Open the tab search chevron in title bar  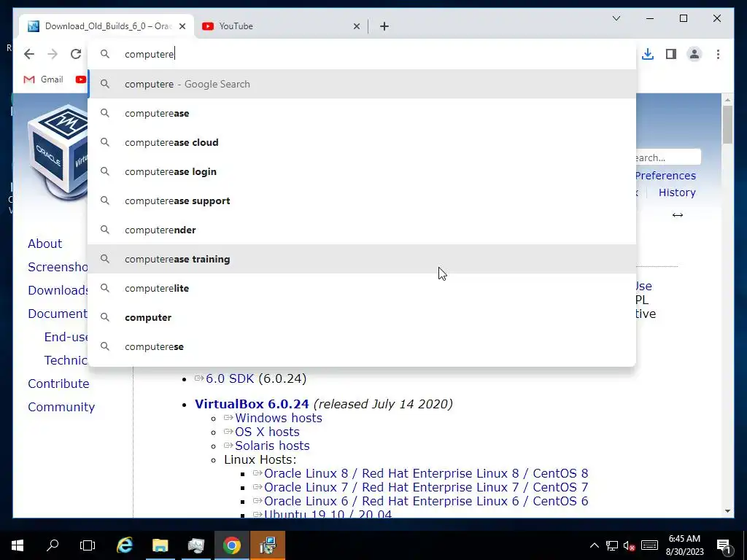pos(616,18)
